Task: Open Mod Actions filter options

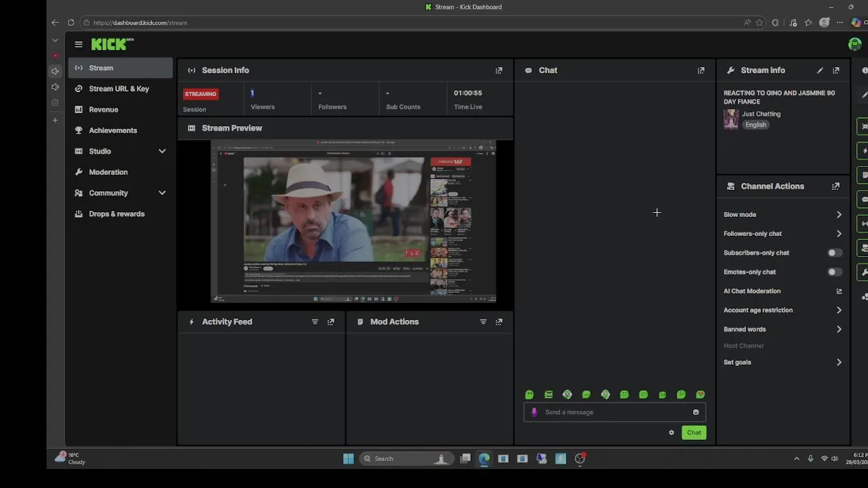Action: tap(484, 322)
